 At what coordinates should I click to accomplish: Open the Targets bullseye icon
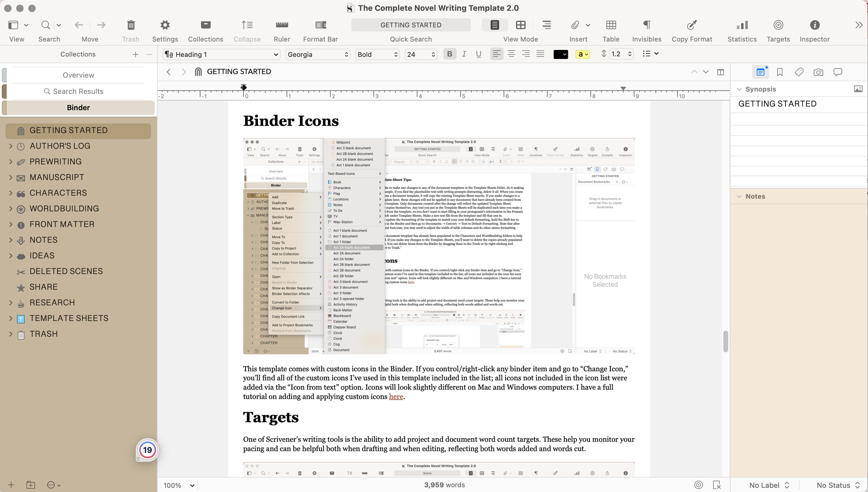point(778,25)
